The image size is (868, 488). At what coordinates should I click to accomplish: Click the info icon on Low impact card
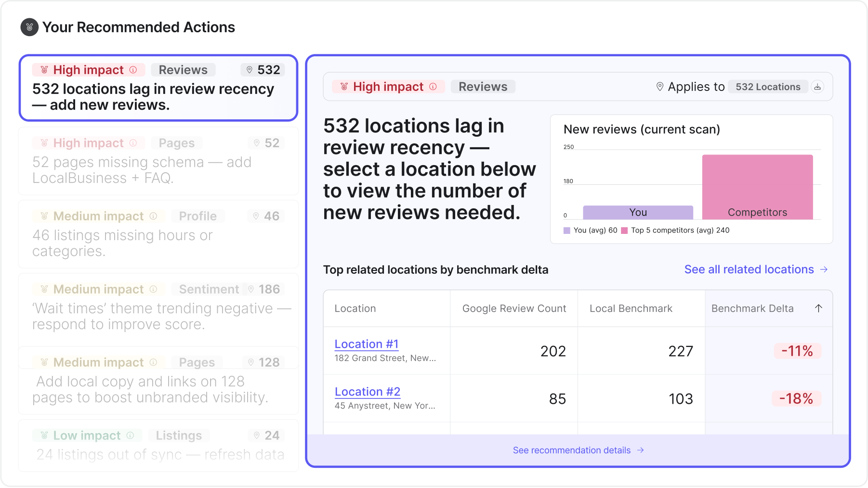(x=130, y=436)
